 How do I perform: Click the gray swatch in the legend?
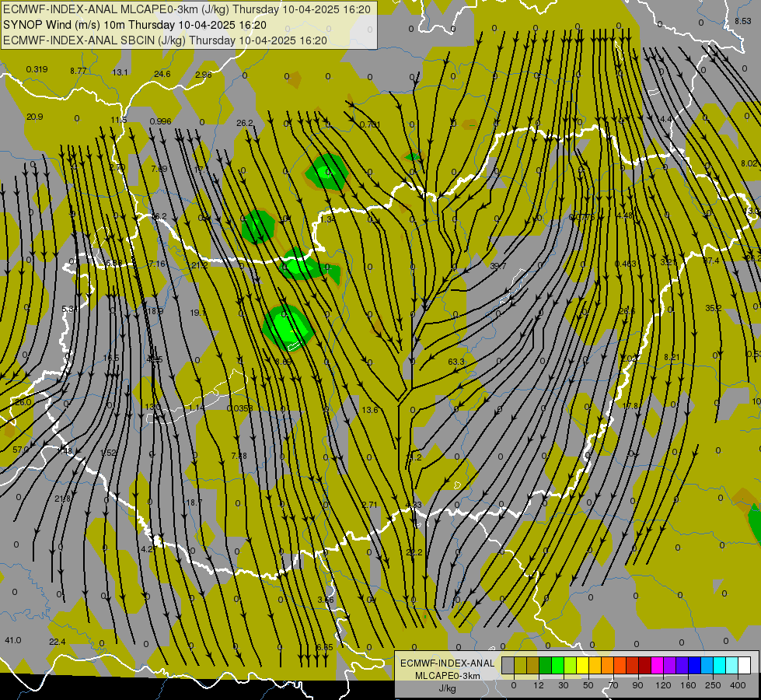[x=508, y=665]
